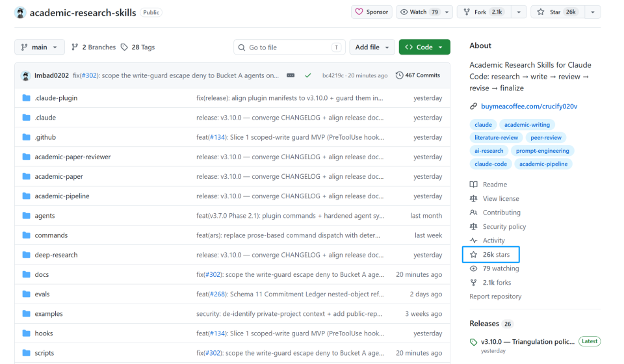
Task: Open the evals folder
Action: pyautogui.click(x=42, y=294)
